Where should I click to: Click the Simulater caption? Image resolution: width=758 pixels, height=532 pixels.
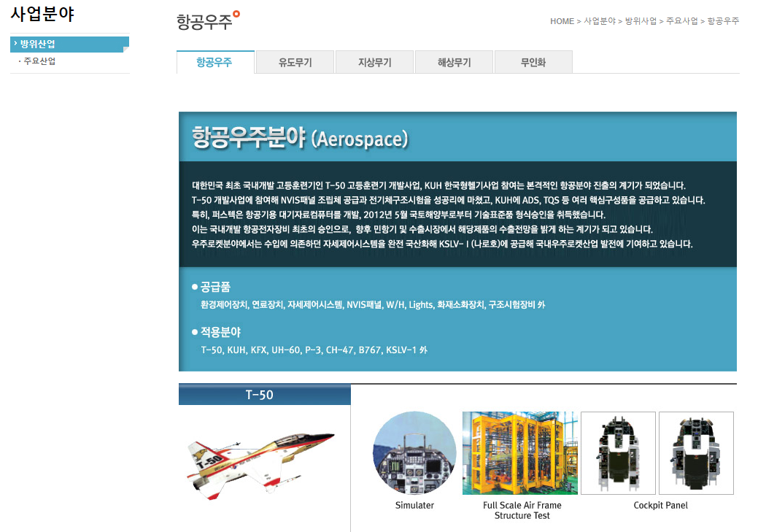click(414, 506)
